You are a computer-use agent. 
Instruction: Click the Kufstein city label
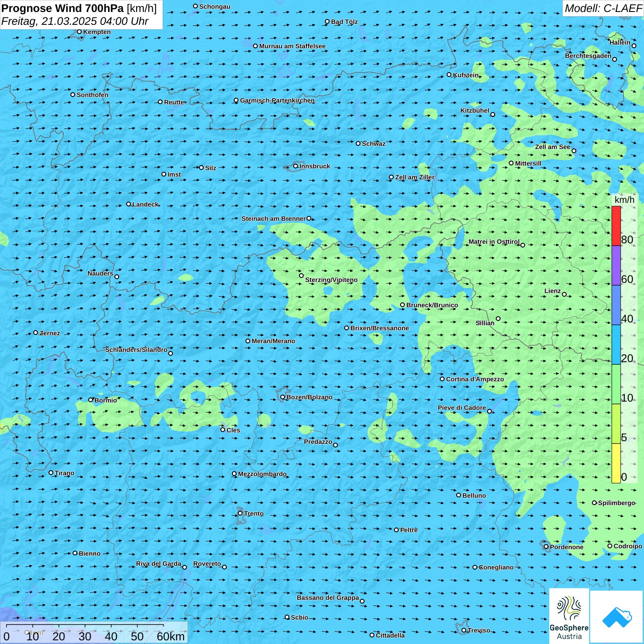[466, 75]
